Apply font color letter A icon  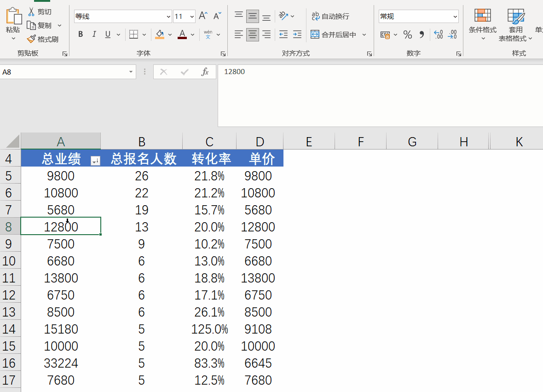pyautogui.click(x=182, y=35)
